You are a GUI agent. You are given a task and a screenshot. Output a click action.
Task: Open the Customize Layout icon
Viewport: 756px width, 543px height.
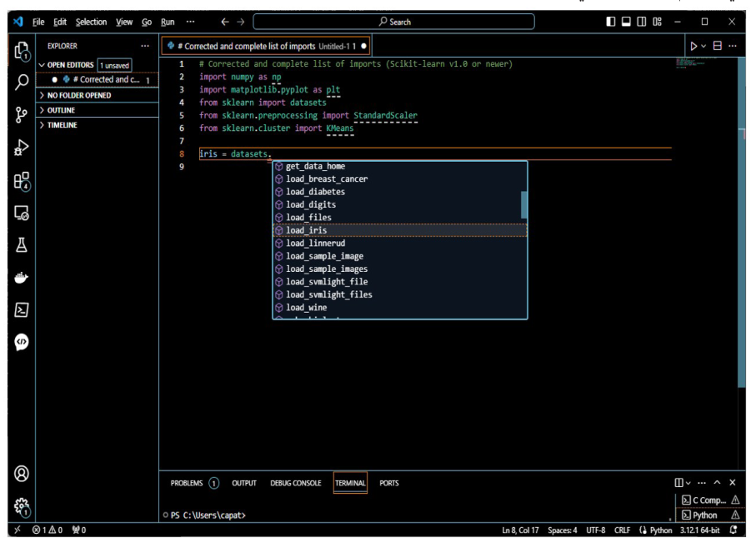[x=657, y=22]
